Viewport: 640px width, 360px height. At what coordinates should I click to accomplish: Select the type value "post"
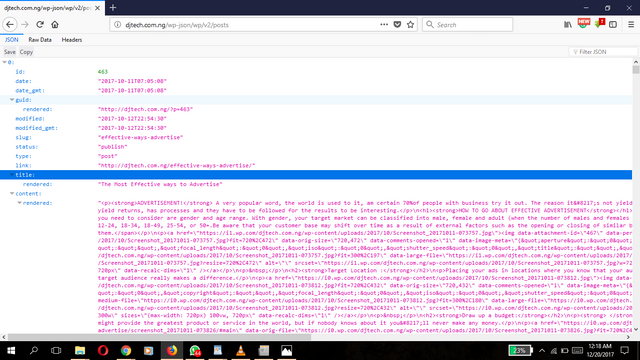(x=108, y=156)
